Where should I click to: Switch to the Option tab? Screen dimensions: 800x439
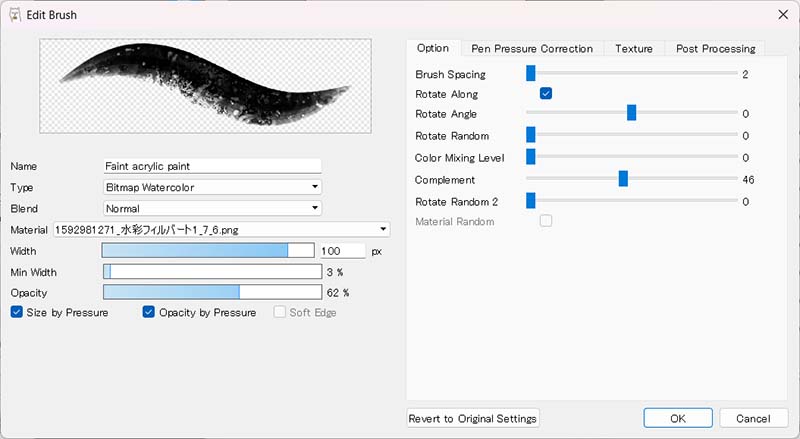(x=433, y=48)
